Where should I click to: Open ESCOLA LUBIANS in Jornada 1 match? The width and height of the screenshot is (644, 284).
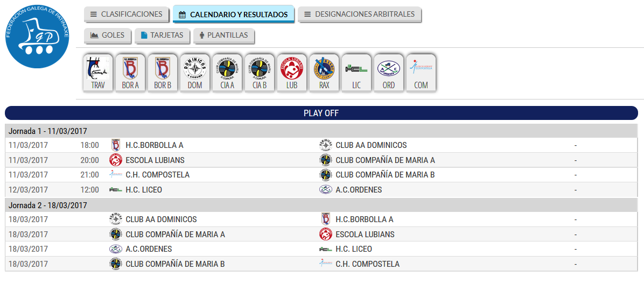pos(155,160)
